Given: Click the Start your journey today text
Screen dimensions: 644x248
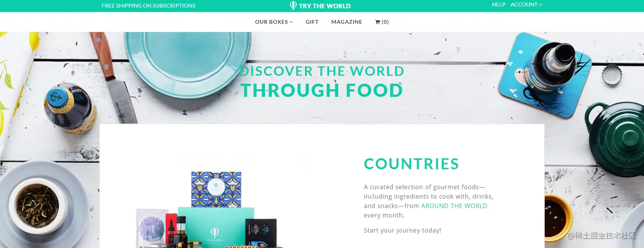Looking at the screenshot, I should tap(402, 231).
